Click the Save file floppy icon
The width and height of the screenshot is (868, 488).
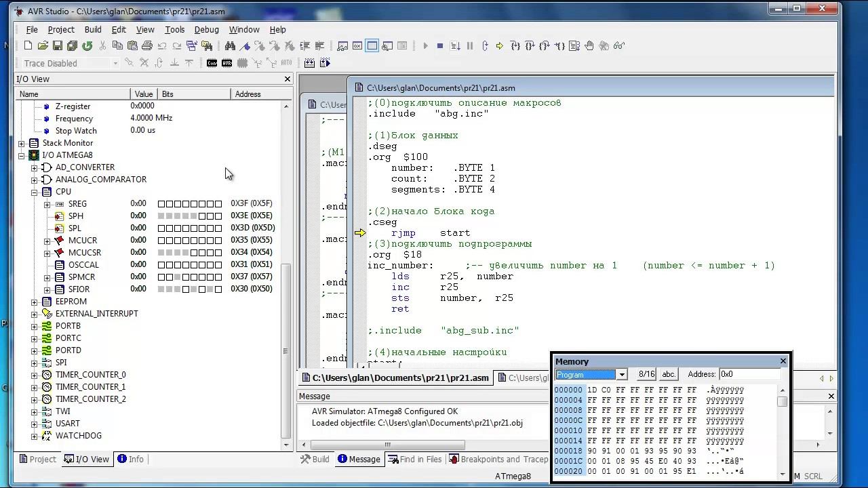tap(58, 45)
